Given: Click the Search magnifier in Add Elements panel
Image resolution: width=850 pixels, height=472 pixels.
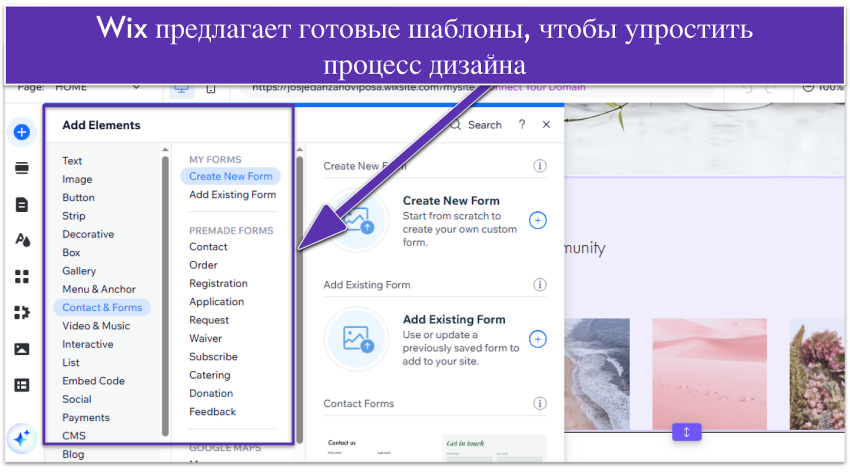Looking at the screenshot, I should 456,125.
